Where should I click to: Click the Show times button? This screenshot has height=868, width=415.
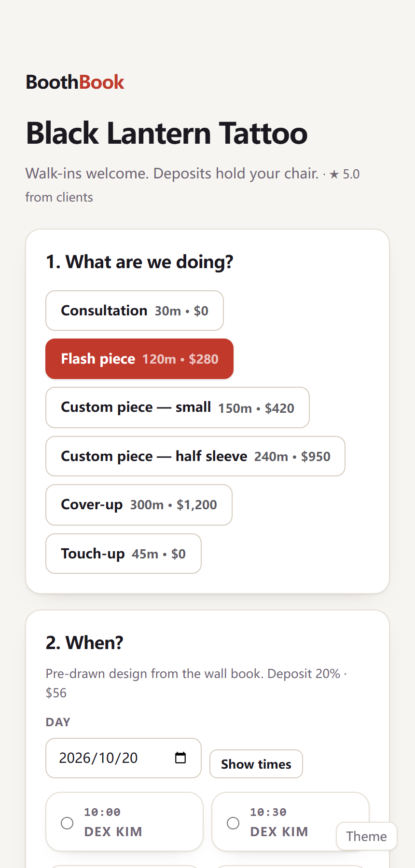[256, 764]
